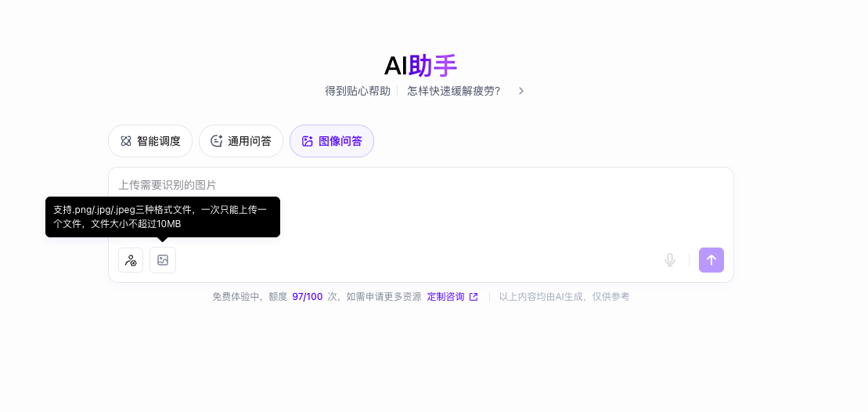Click the external link icon beside 定制咨询
The height and width of the screenshot is (412, 868).
pyautogui.click(x=474, y=297)
